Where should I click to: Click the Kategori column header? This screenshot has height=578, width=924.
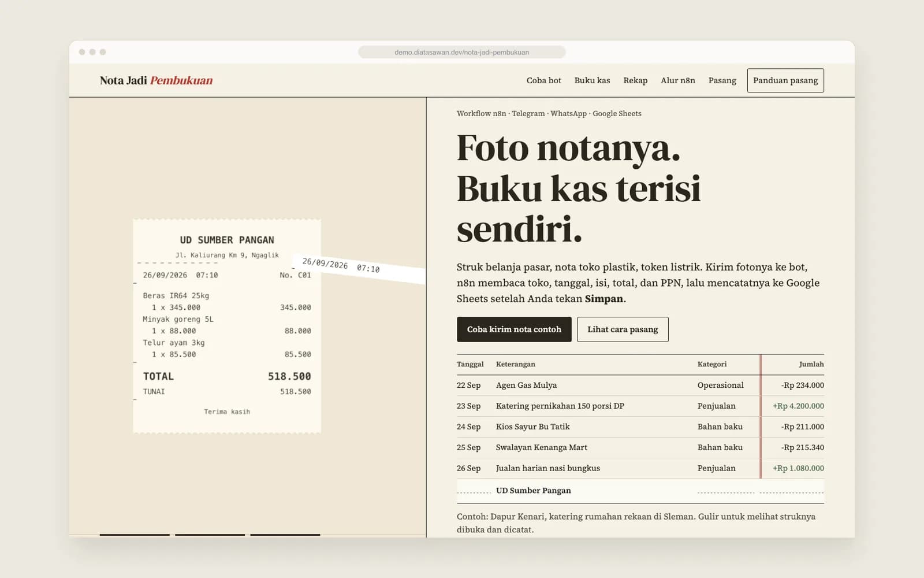[x=712, y=364]
